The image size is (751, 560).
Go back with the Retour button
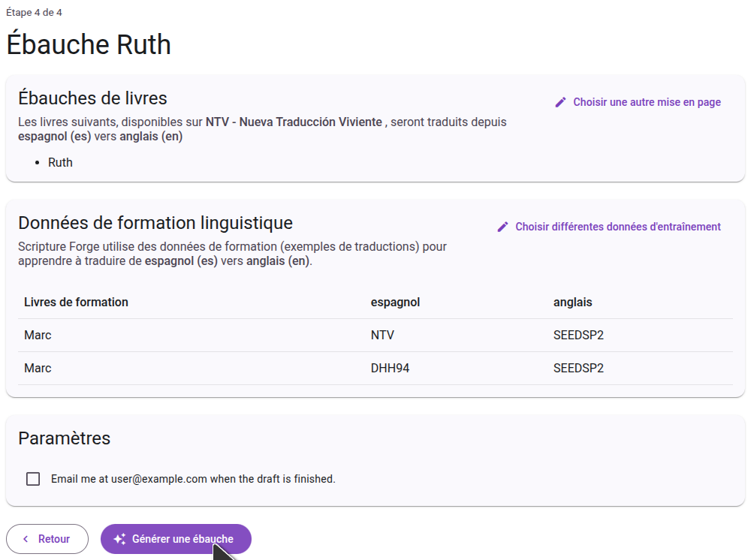(x=47, y=539)
